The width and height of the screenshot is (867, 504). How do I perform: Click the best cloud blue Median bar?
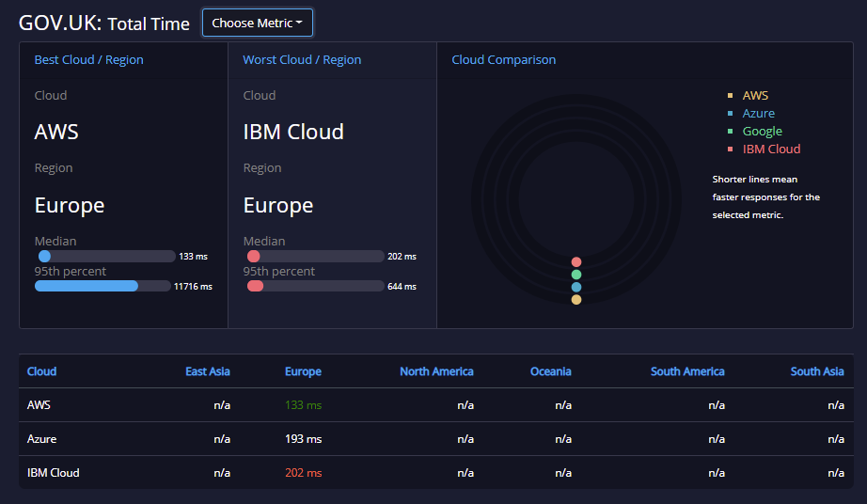tap(45, 256)
